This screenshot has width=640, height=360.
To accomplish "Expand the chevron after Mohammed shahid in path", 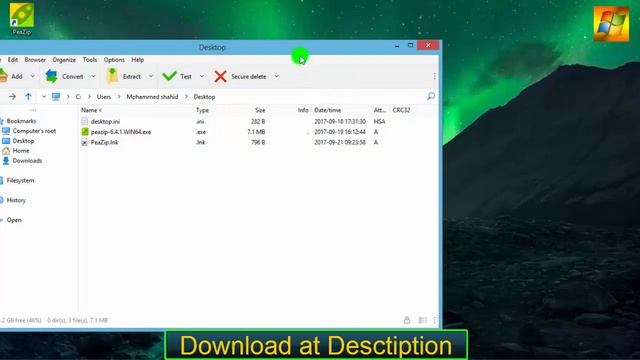I will point(186,97).
